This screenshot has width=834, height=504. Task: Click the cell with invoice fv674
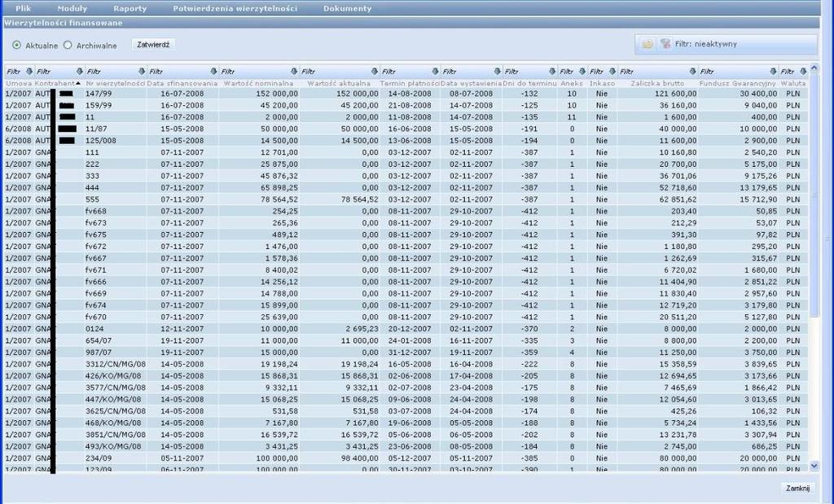(116, 305)
